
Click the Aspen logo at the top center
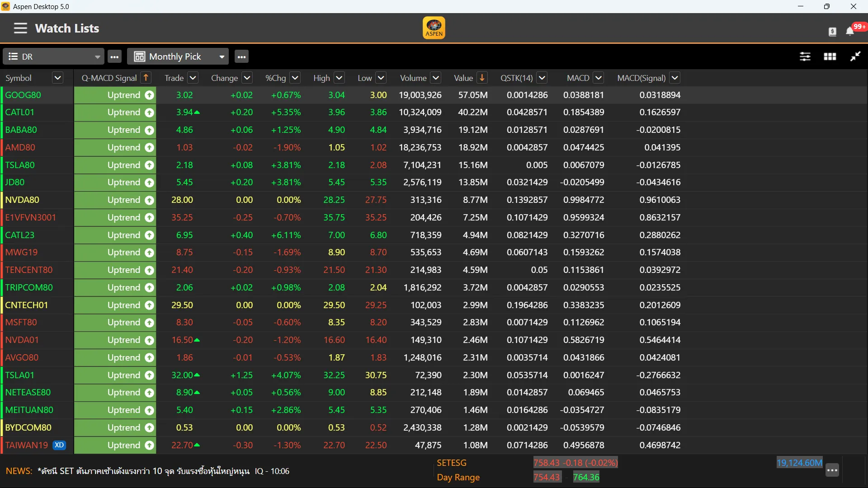[434, 28]
